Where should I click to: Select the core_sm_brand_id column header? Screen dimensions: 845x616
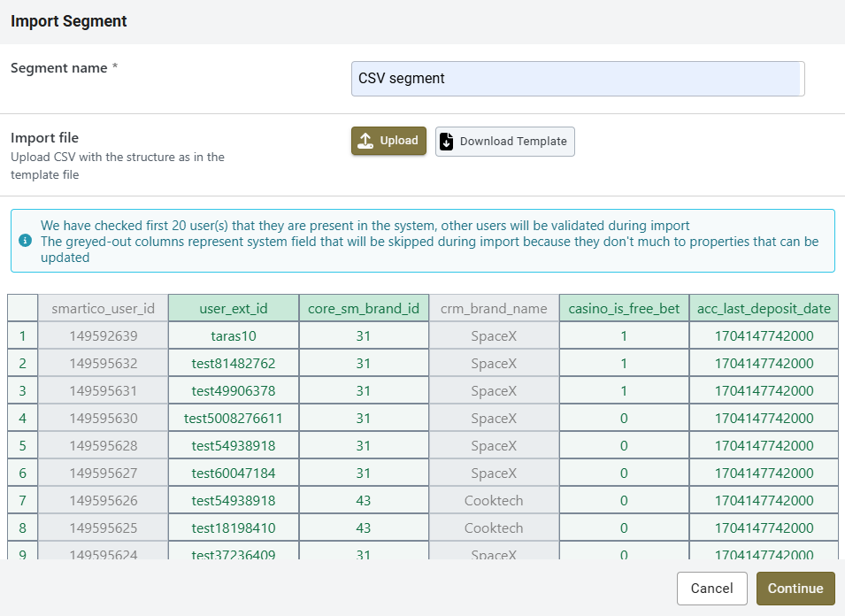point(364,309)
